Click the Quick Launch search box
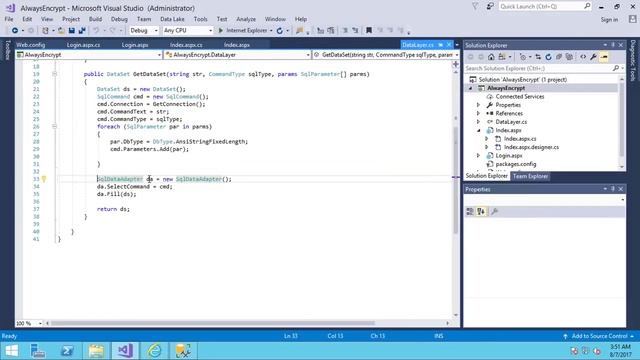The image size is (640, 360). (x=544, y=7)
